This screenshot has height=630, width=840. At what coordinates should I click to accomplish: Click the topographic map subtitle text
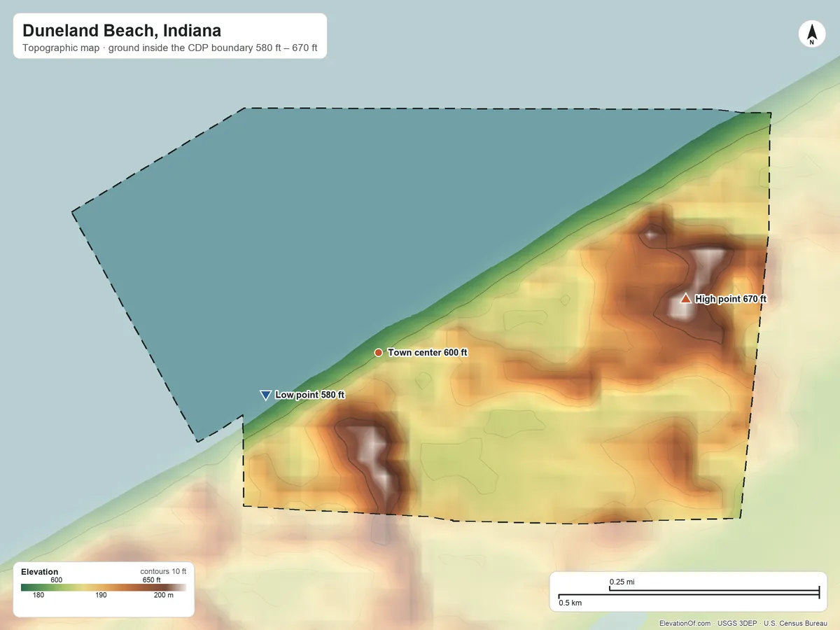point(170,50)
